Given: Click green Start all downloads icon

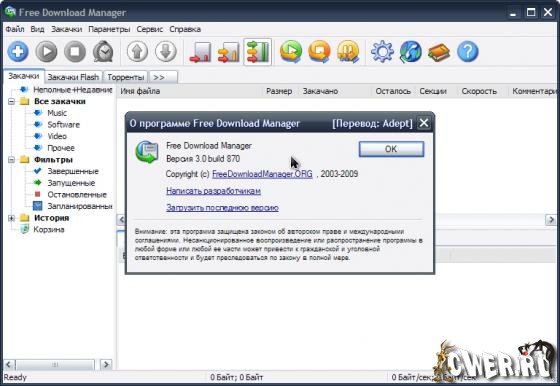Looking at the screenshot, I should tap(291, 52).
